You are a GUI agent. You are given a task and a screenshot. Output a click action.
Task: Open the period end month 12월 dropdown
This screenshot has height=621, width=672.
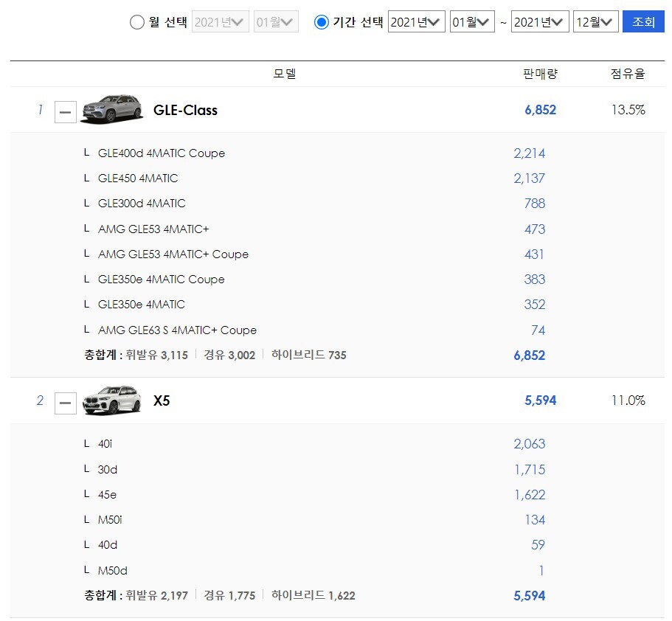click(x=596, y=22)
